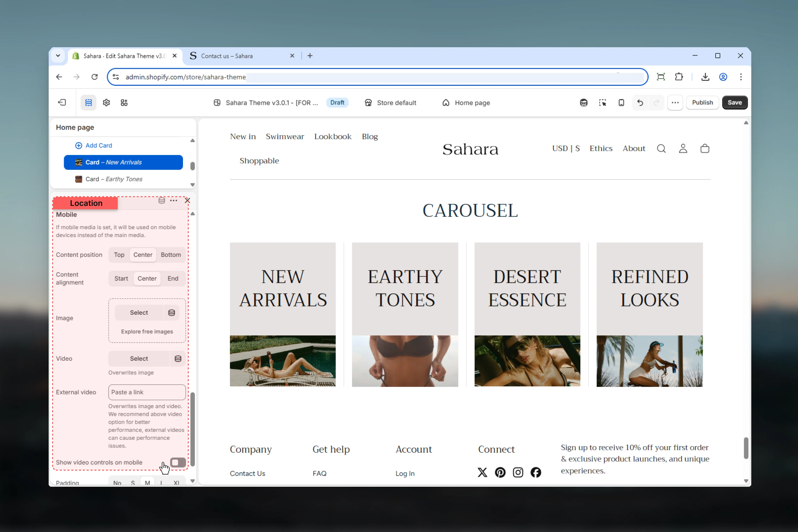
Task: Connect dynamic source for Image
Action: coord(172,312)
